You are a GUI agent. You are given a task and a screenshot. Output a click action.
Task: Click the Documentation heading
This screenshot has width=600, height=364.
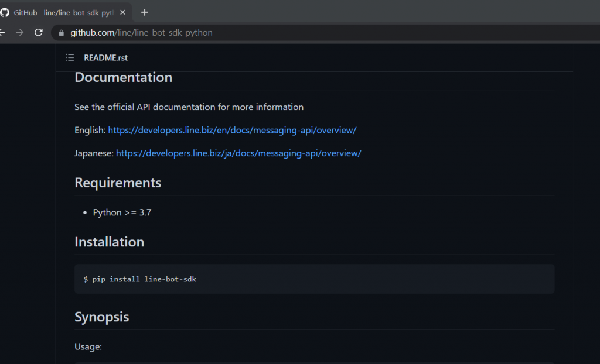pos(123,77)
